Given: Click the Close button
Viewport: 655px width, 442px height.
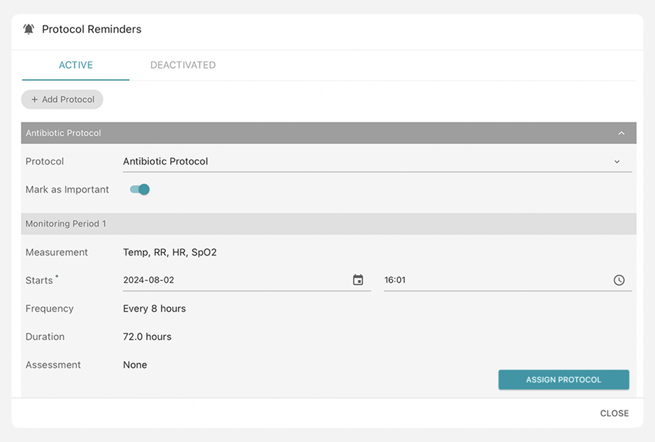Looking at the screenshot, I should point(614,413).
